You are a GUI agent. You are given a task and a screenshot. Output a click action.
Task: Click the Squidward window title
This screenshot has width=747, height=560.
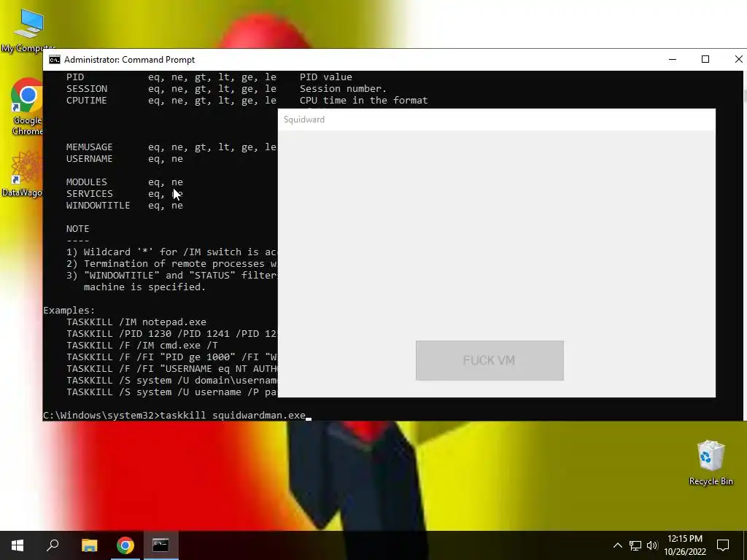click(304, 120)
